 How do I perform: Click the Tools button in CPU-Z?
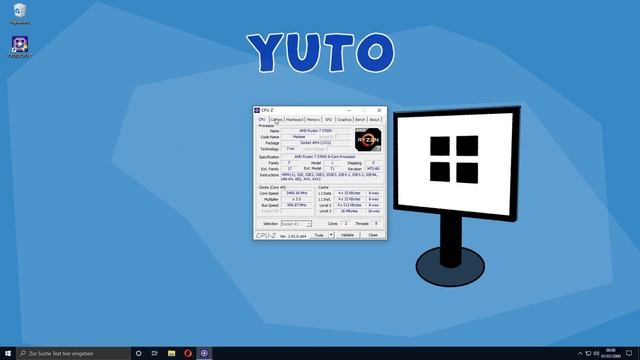[319, 235]
